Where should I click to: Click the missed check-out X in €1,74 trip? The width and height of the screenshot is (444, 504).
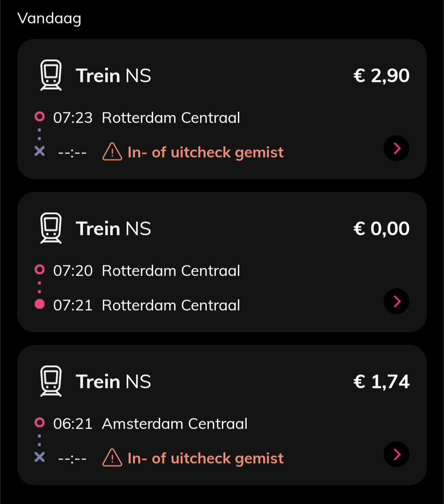pyautogui.click(x=39, y=457)
